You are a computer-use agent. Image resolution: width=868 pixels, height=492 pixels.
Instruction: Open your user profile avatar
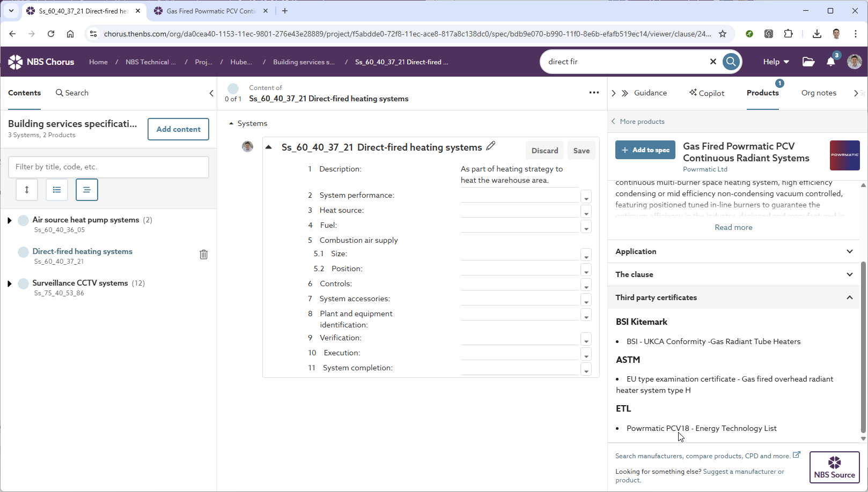pos(854,62)
